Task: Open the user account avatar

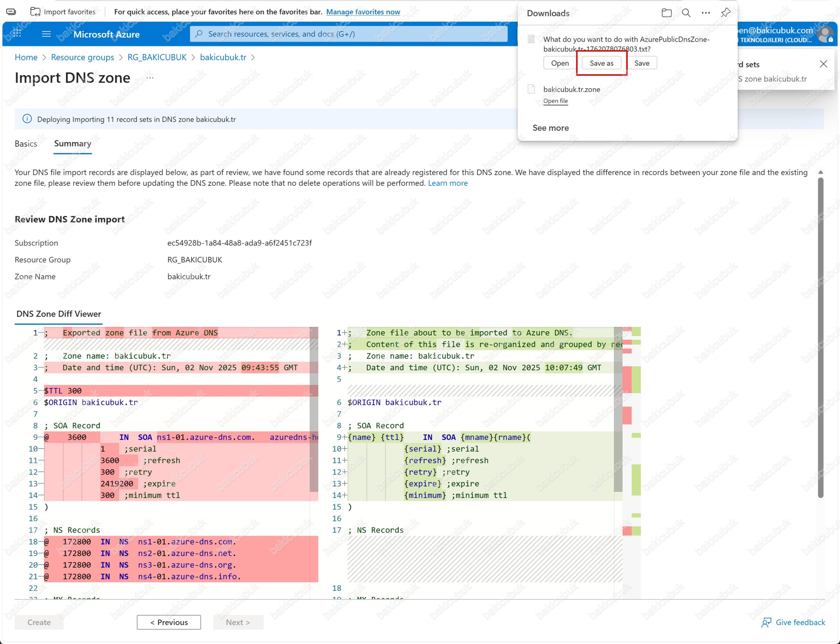Action: pos(825,34)
